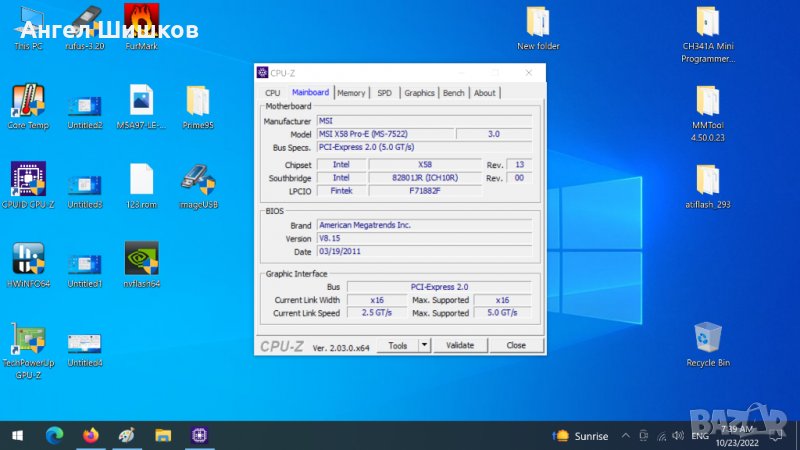
Task: Switch to the CPU tab
Action: [272, 93]
